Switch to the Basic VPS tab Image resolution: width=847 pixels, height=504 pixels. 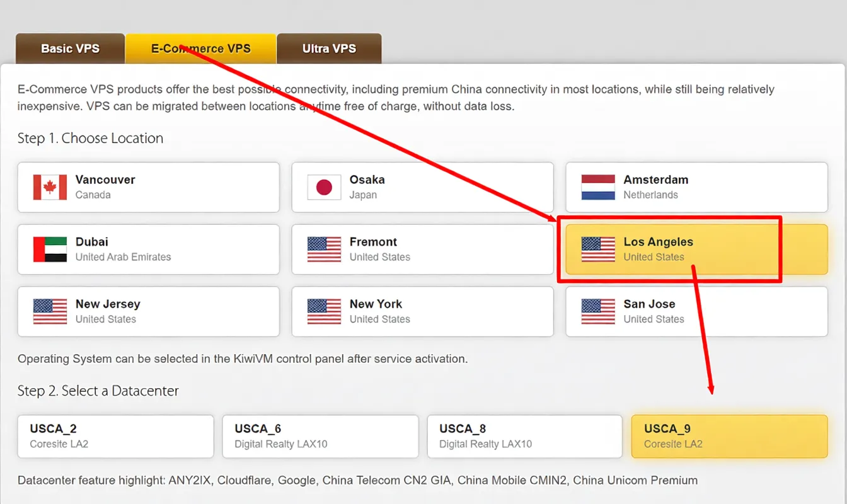point(70,49)
